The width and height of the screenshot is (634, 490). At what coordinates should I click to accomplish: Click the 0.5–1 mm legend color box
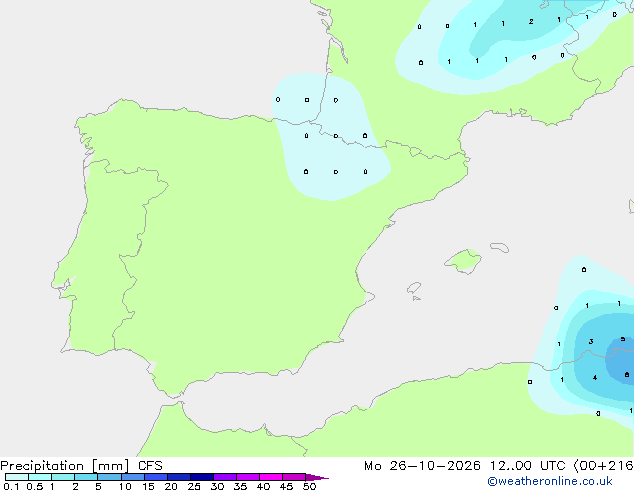(40, 477)
